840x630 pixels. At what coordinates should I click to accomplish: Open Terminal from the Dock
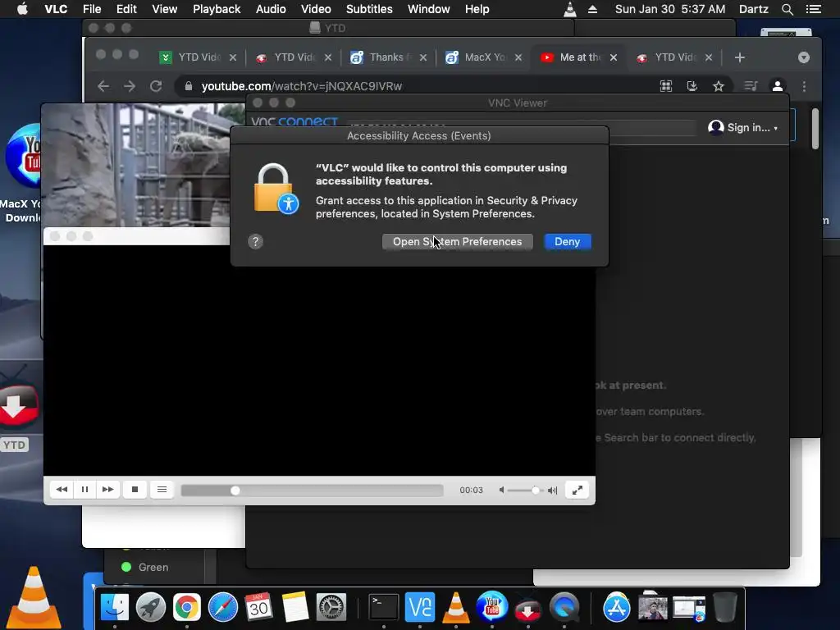tap(384, 608)
